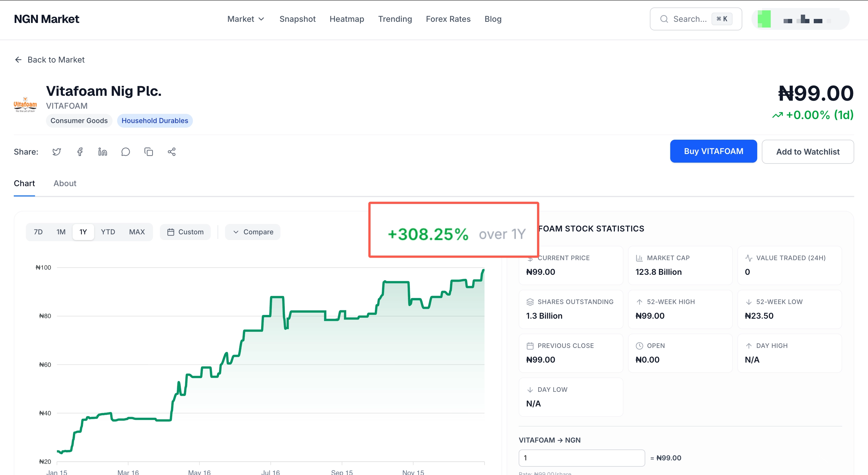Viewport: 868px width, 475px height.
Task: Expand the Market navigation dropdown
Action: tap(246, 19)
